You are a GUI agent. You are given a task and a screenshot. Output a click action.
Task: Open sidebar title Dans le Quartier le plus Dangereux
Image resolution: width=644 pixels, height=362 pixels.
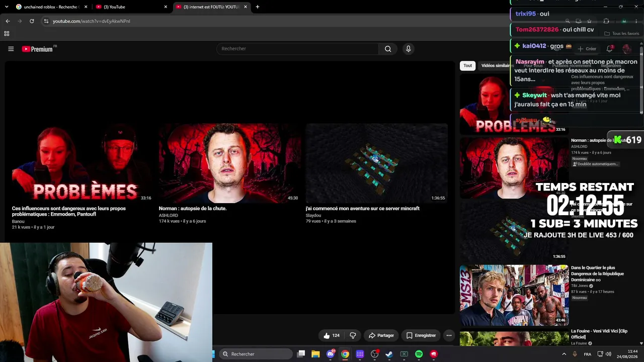597,274
